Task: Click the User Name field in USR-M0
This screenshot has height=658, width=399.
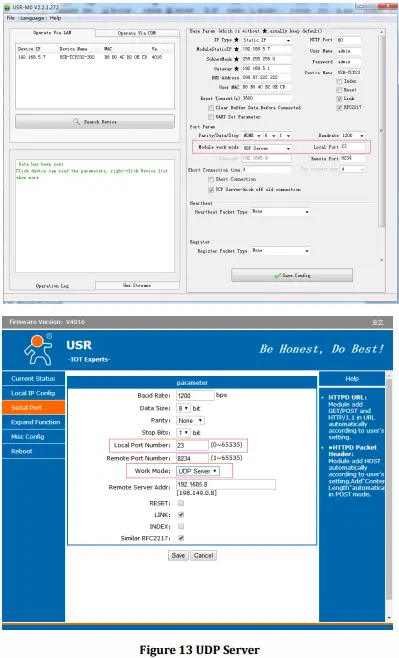Action: point(349,51)
